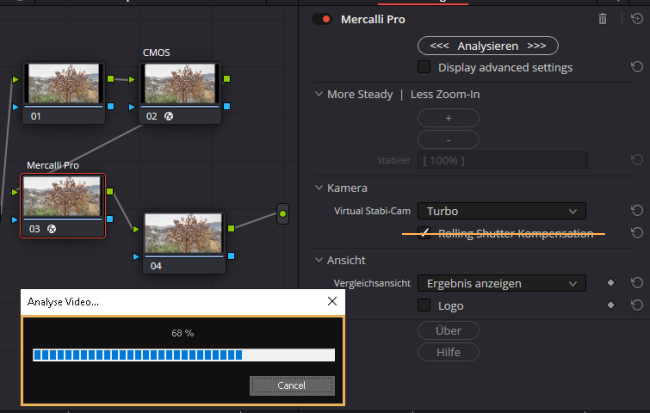
Task: Click the Über button
Action: pos(448,330)
